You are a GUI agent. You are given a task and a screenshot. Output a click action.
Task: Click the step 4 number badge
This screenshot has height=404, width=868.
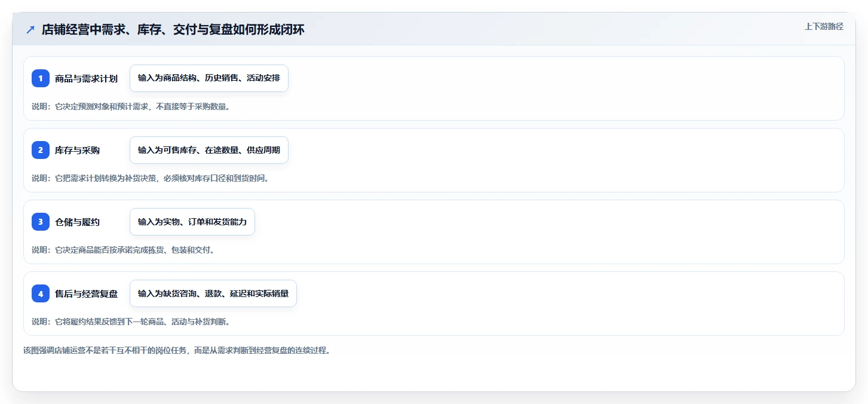click(41, 293)
